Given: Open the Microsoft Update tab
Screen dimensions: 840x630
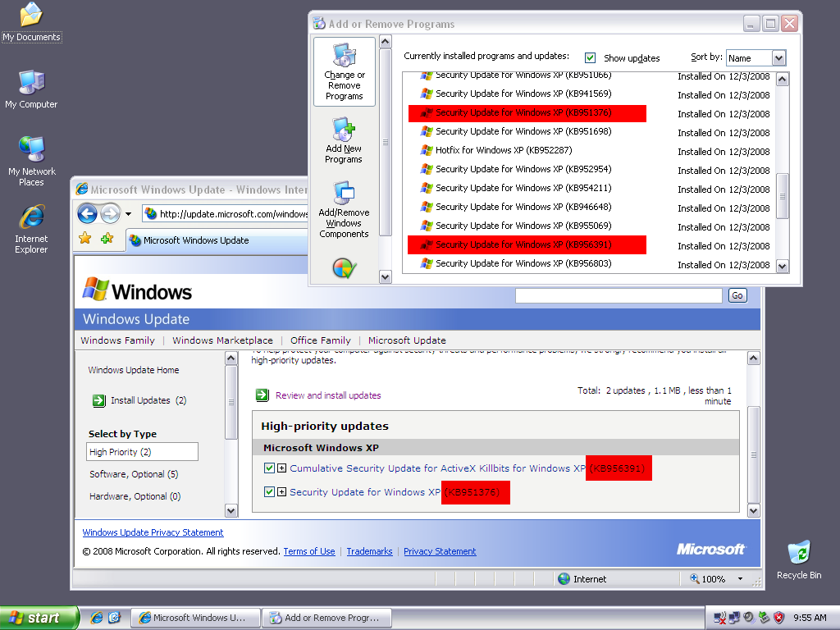Looking at the screenshot, I should pyautogui.click(x=407, y=340).
